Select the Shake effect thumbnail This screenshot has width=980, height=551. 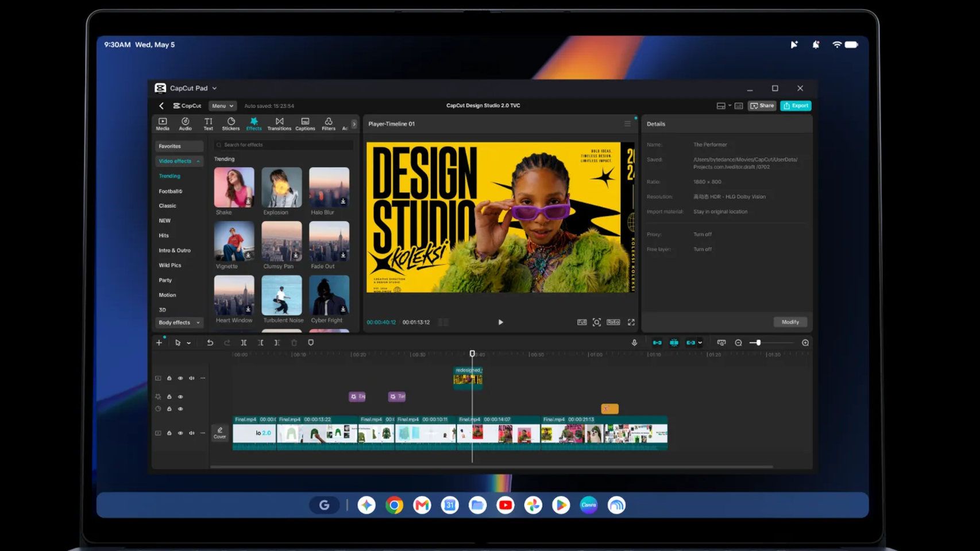coord(234,187)
